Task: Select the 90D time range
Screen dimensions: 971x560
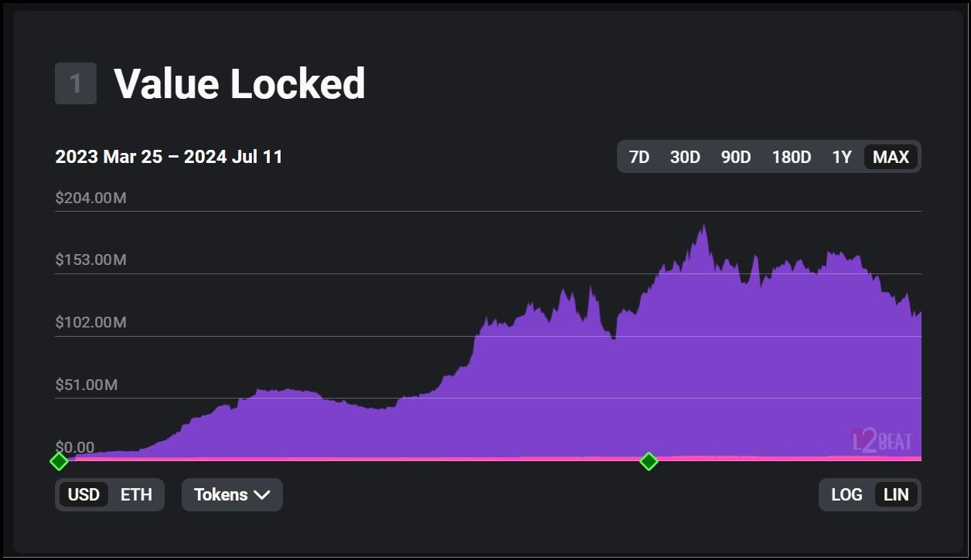Action: coord(736,157)
